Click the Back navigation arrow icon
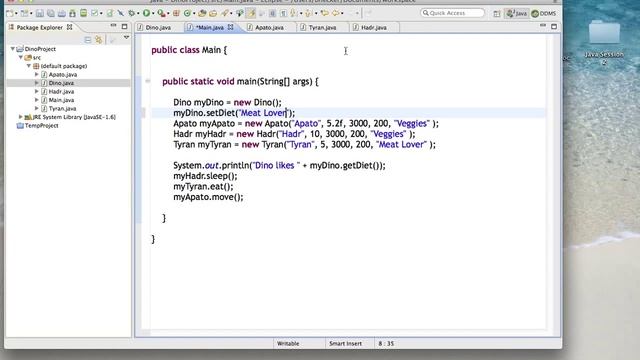The image size is (640, 360). [x=336, y=13]
